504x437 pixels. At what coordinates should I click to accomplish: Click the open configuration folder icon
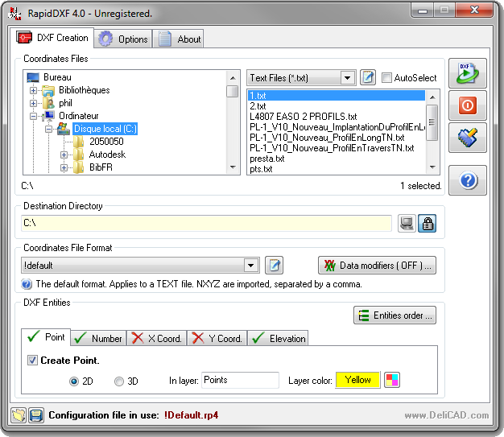click(x=19, y=415)
